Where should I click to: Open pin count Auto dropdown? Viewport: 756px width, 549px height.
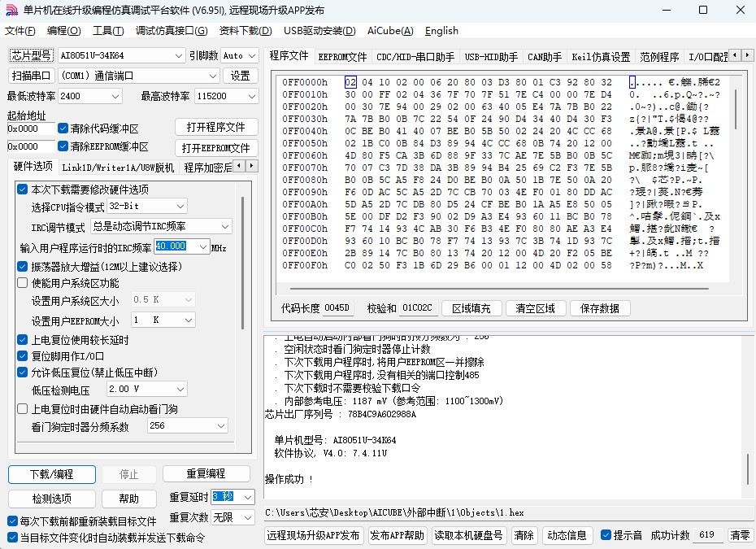click(x=240, y=56)
